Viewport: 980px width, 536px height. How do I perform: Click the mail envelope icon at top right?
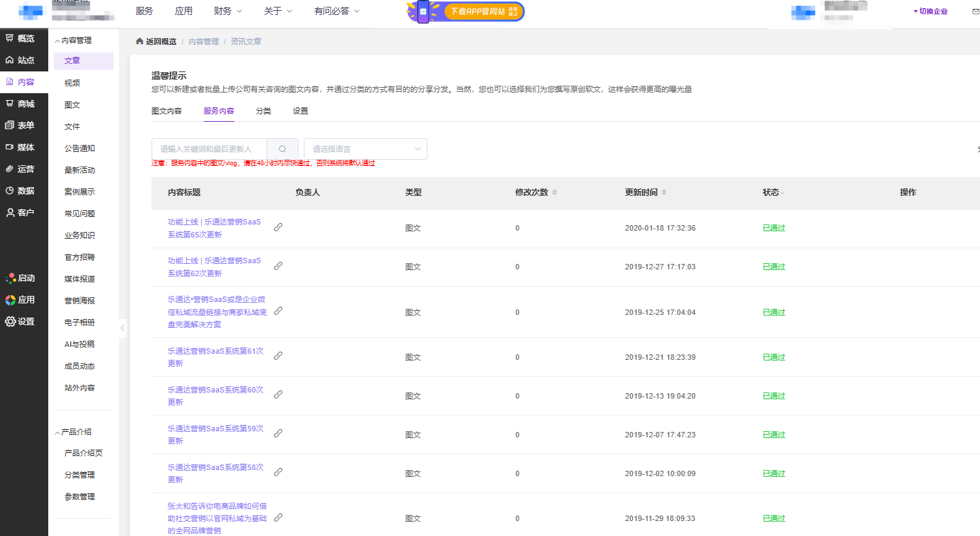point(976,12)
